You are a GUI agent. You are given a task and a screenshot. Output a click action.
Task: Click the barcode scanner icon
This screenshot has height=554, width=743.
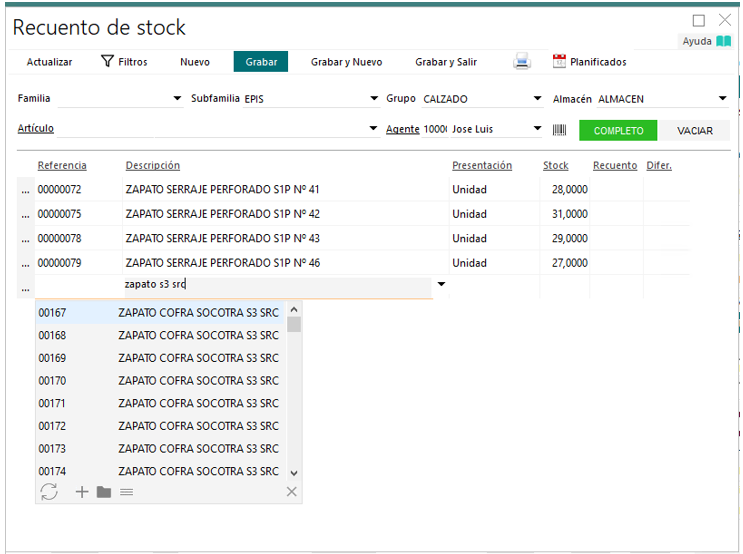(560, 130)
